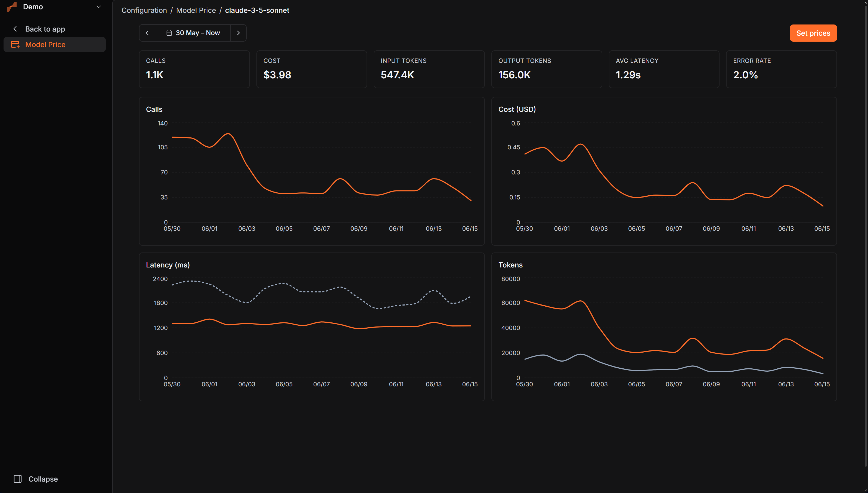Go to the next date range
The image size is (868, 493).
click(238, 33)
